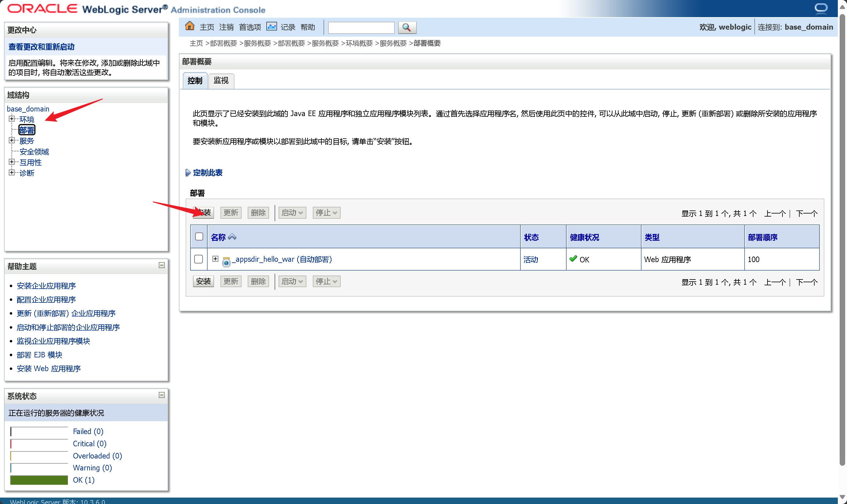The width and height of the screenshot is (847, 504).
Task: Click the toolbar search input field
Action: point(361,27)
